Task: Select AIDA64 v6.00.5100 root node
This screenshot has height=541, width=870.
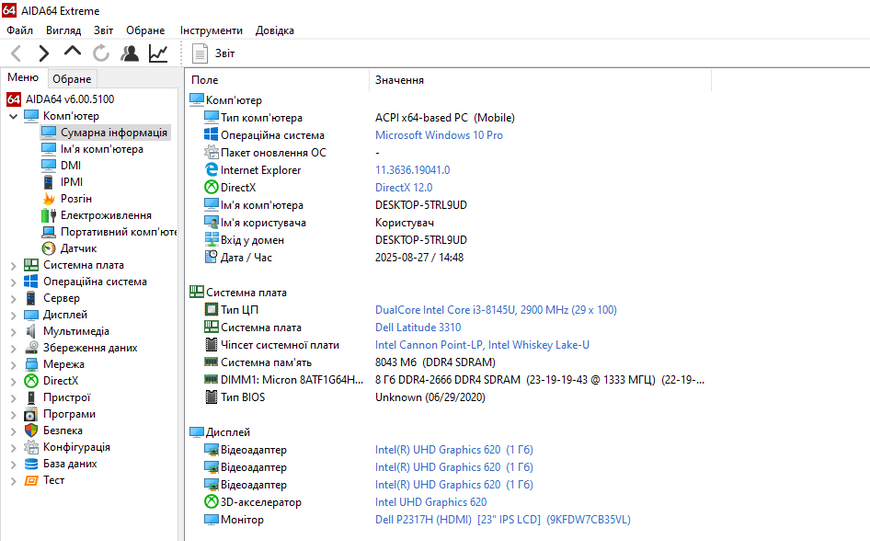Action: 70,99
